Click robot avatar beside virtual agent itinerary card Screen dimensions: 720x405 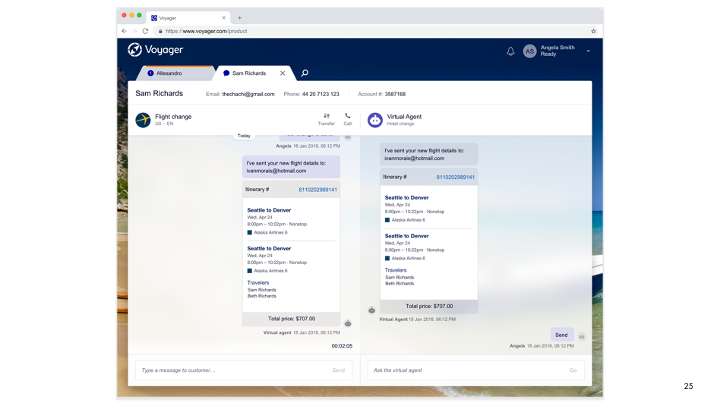point(371,310)
